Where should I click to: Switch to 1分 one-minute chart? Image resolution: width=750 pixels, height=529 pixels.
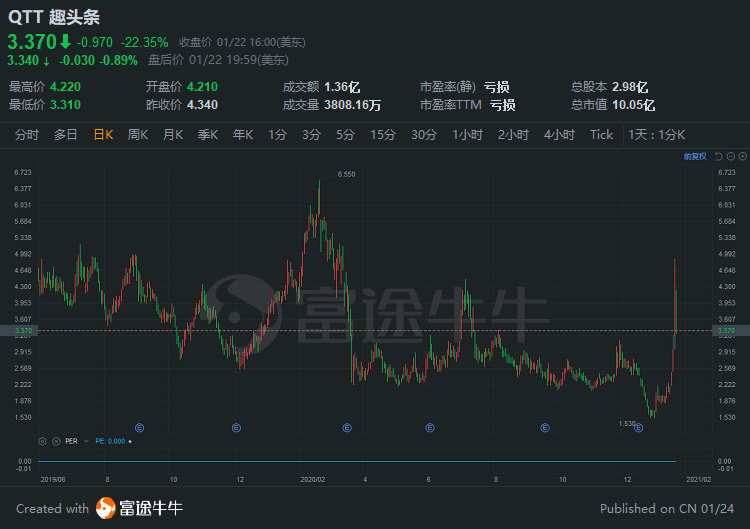[277, 135]
